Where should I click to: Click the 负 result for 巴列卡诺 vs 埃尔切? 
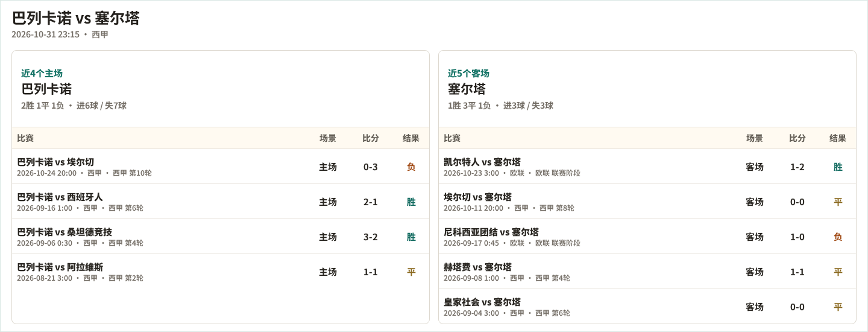(x=411, y=167)
